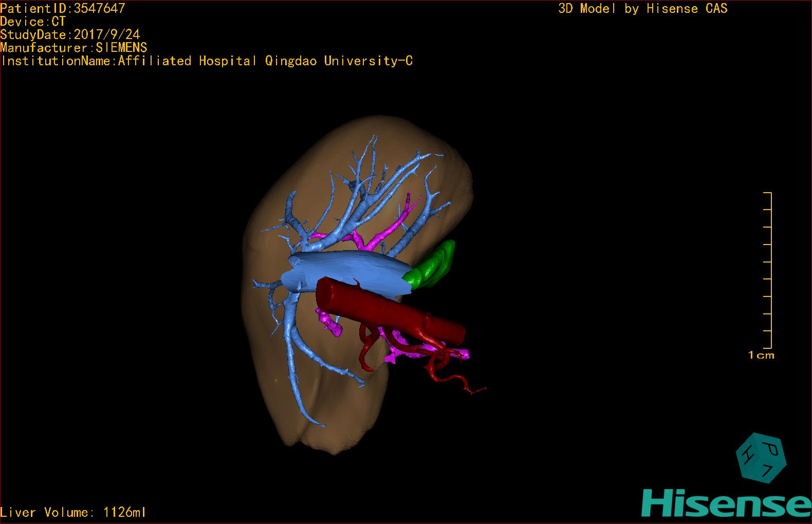Click the InstitutionName Affiliated Hospital Qingdao University line

point(207,61)
